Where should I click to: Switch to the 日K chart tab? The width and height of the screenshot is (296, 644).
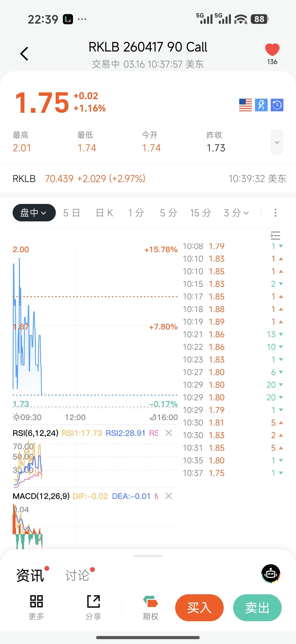tap(105, 213)
